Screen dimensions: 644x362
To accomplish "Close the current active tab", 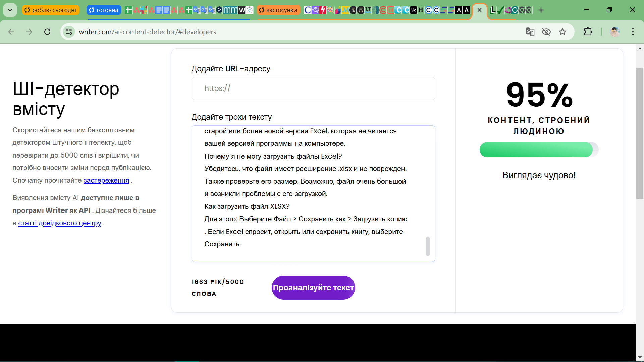I will tap(479, 10).
